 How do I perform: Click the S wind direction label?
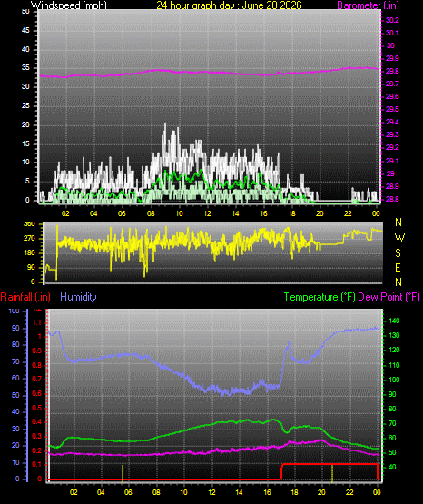point(398,253)
